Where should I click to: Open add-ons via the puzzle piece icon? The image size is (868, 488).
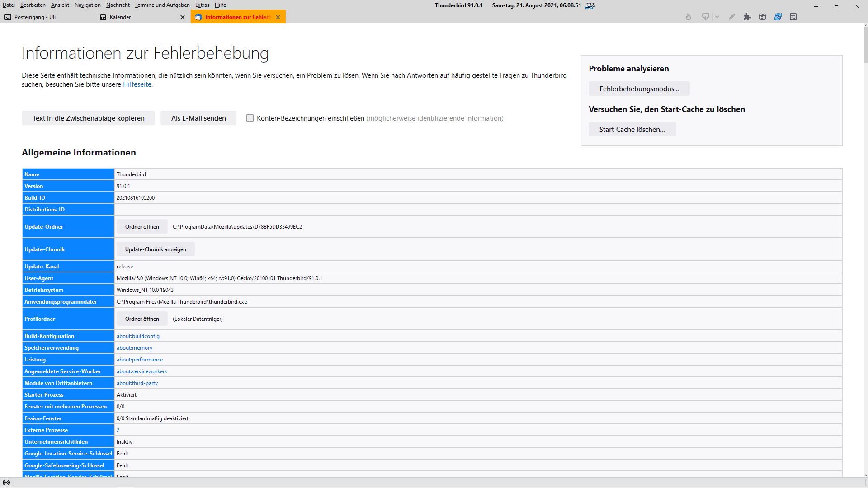point(747,17)
